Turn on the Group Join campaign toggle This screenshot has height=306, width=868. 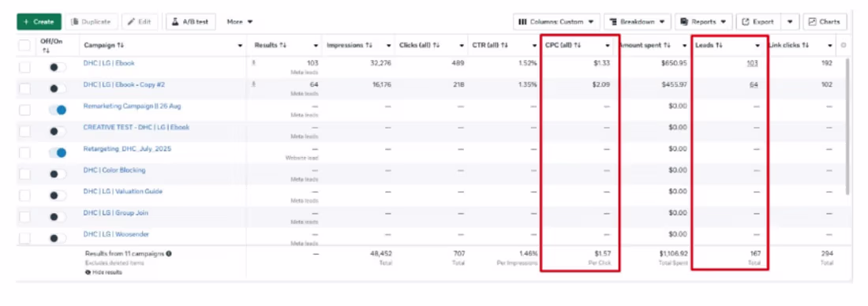coord(57,217)
